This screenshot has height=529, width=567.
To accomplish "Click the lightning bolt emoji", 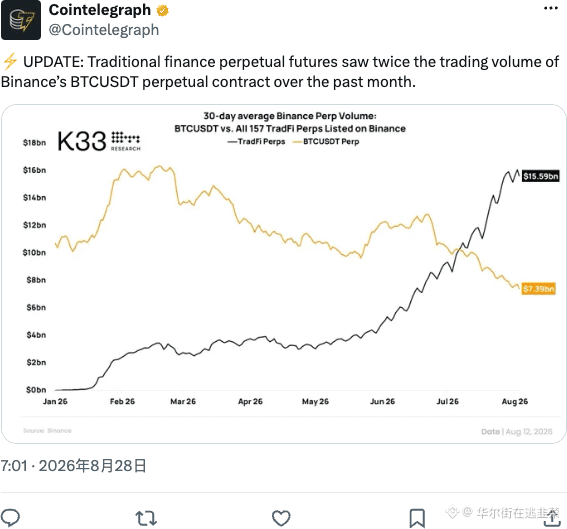I will tap(10, 61).
